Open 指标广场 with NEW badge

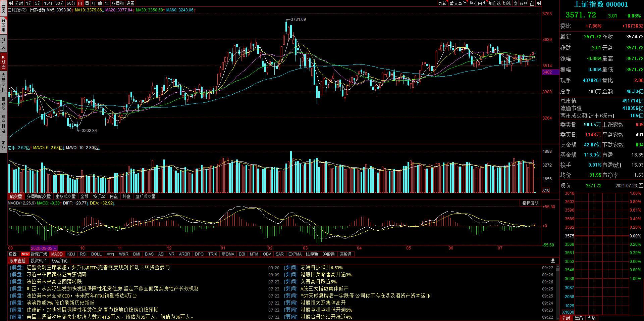click(35, 254)
